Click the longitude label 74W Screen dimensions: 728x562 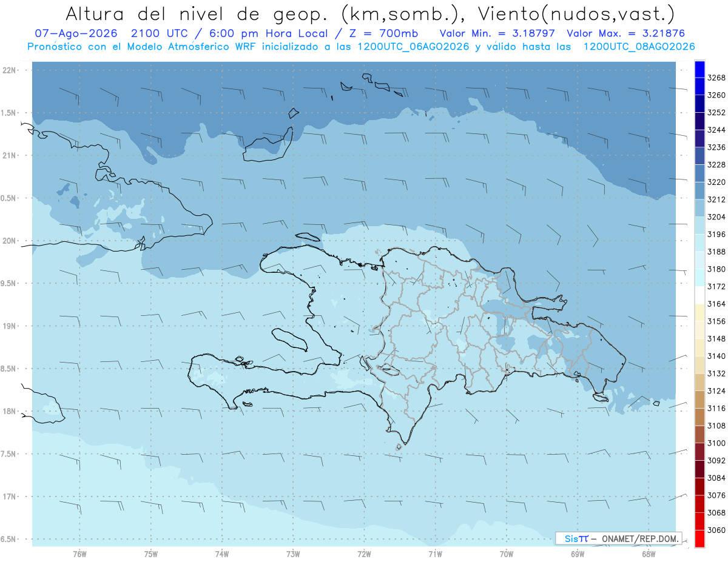click(x=221, y=554)
